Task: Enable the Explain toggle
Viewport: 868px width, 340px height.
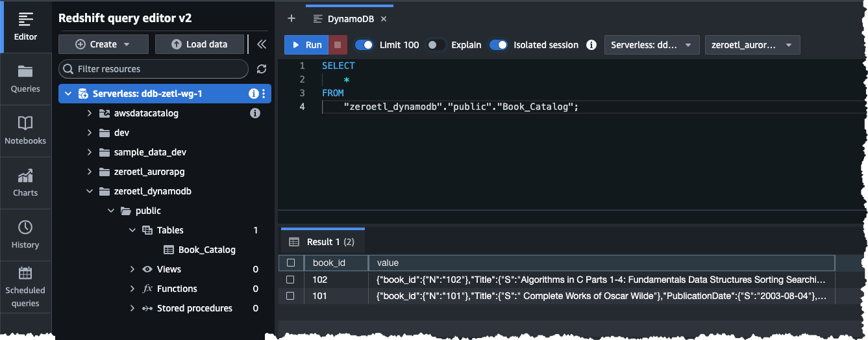Action: [x=436, y=45]
